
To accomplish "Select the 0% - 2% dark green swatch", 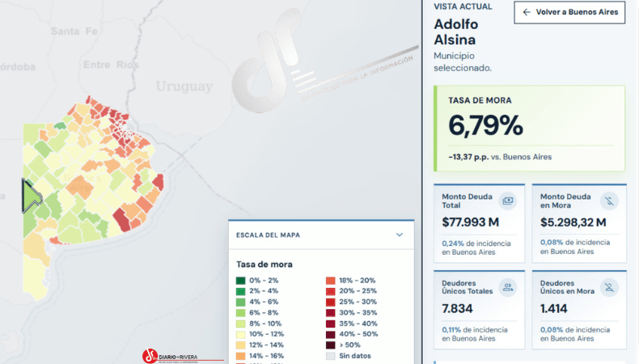I will [x=240, y=281].
